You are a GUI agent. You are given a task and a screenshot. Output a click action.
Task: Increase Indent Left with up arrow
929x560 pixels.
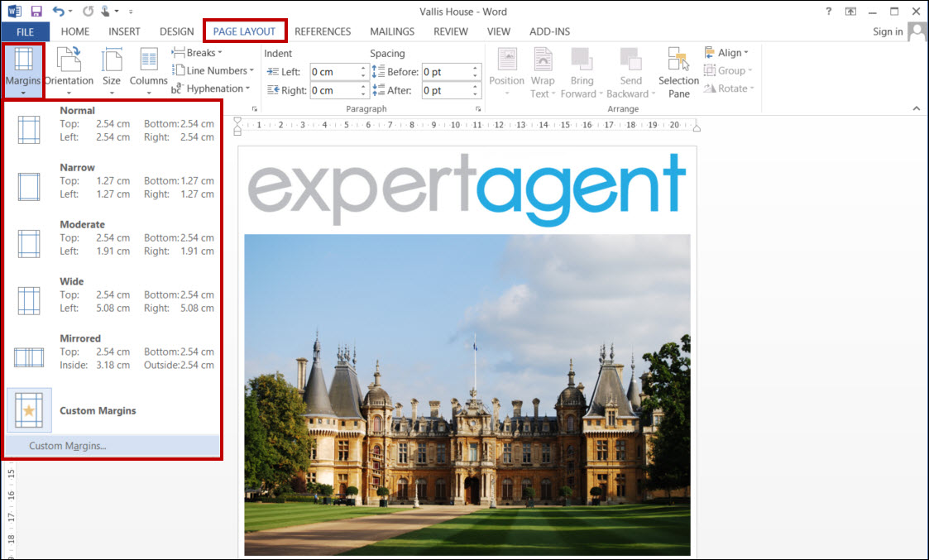pyautogui.click(x=363, y=68)
